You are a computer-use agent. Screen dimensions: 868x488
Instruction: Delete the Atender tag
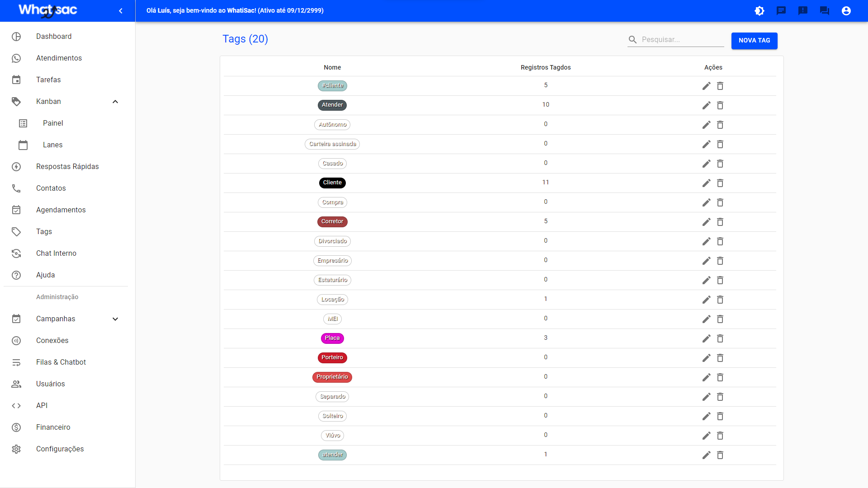click(720, 105)
